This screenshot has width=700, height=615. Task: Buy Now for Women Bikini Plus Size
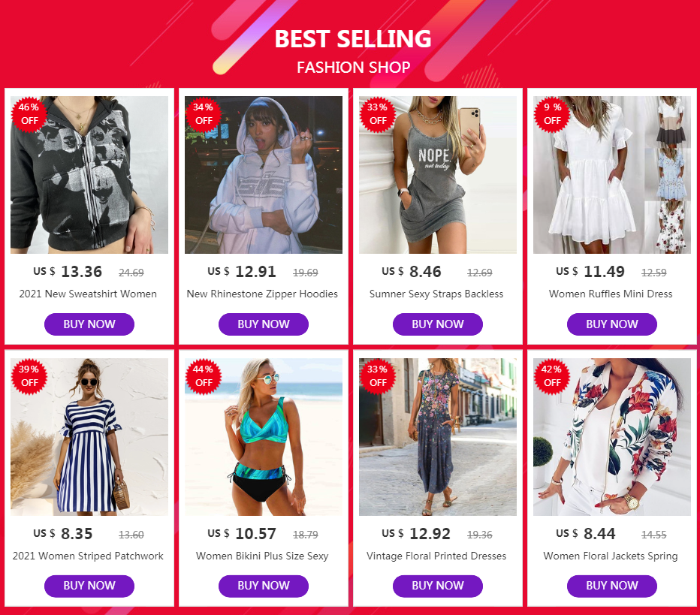coord(264,586)
